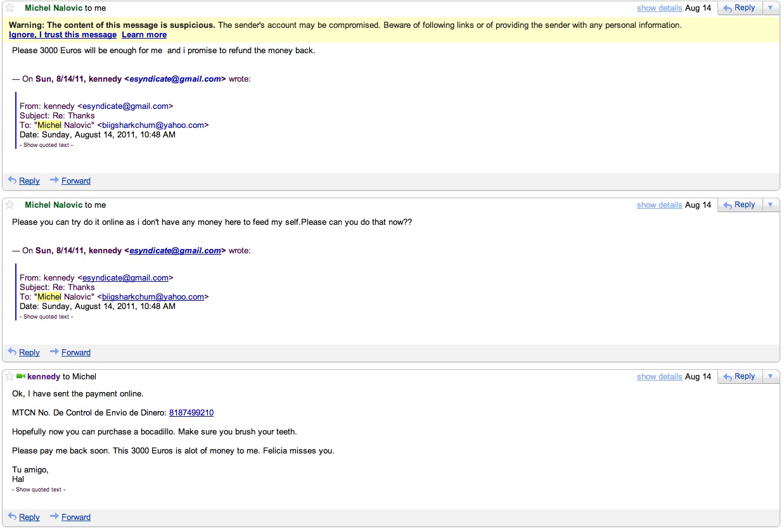Star the first Michel Nalovic message

[x=10, y=8]
